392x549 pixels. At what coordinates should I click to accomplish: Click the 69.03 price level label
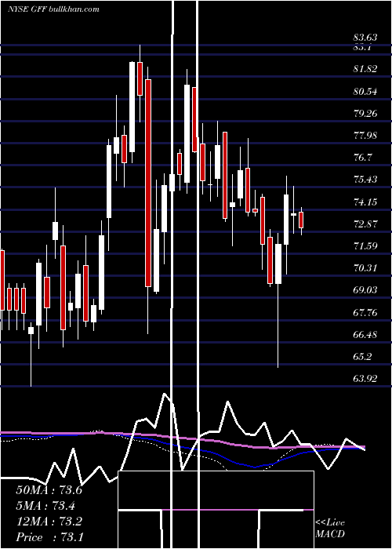pos(365,290)
